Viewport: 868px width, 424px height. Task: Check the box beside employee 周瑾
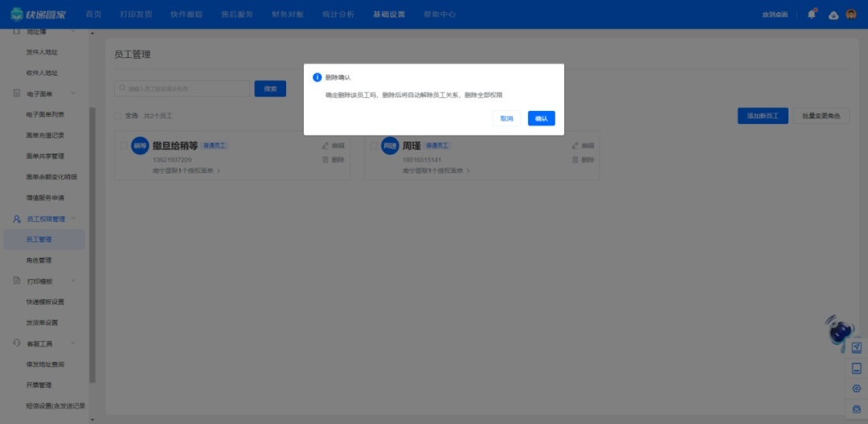pyautogui.click(x=372, y=146)
